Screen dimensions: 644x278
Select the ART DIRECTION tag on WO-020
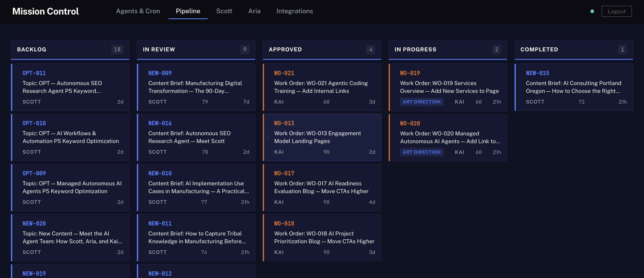click(422, 152)
